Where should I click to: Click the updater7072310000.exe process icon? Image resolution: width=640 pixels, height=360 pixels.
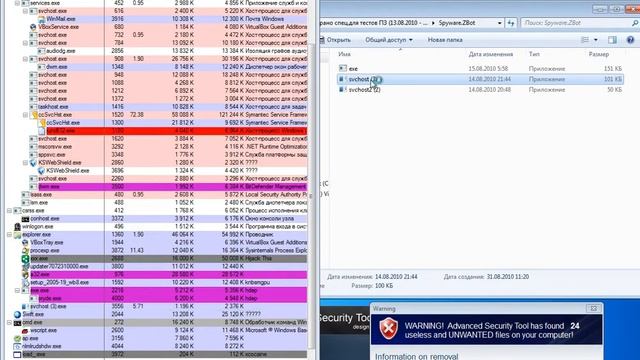(25, 267)
